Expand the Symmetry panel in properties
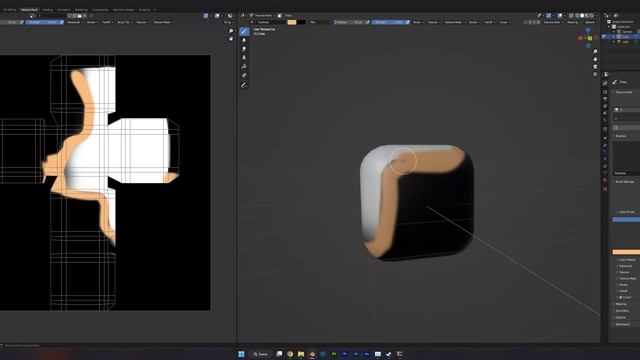The image size is (640, 360). pos(622,311)
